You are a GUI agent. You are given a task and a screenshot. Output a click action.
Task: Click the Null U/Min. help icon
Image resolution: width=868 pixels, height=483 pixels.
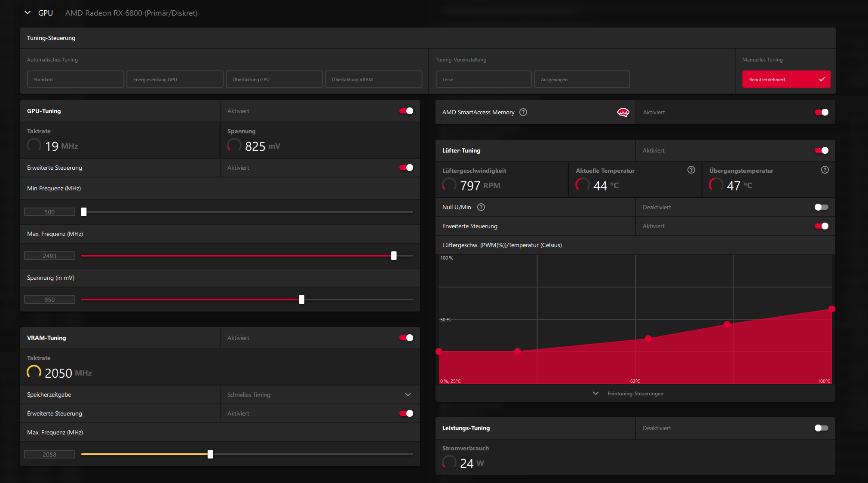[x=481, y=207]
